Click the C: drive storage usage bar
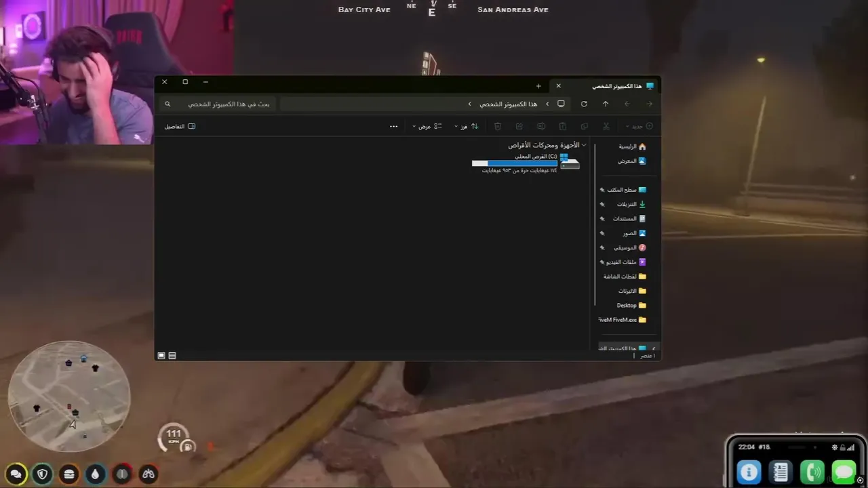Viewport: 868px width, 488px height. pos(514,163)
